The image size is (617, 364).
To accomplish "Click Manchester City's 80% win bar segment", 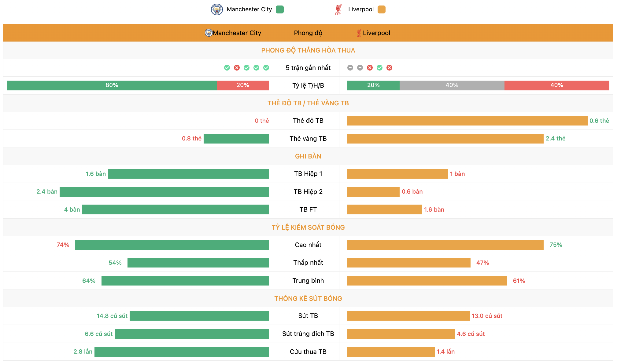I will (112, 85).
